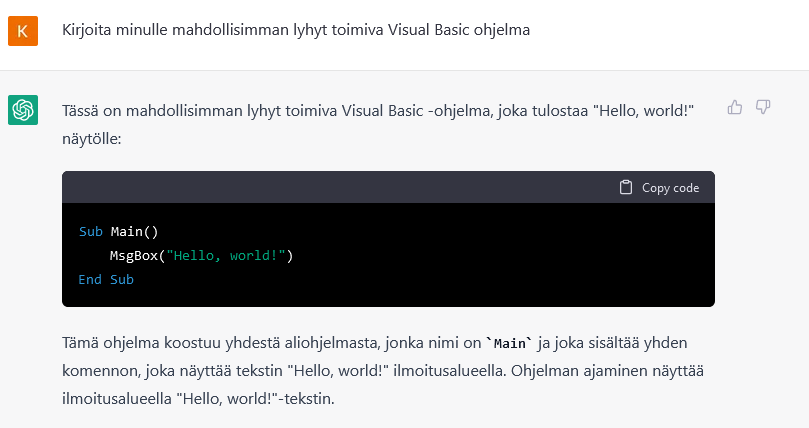
Task: Click the final line ending with -tekstin.
Action: pyautogui.click(x=198, y=399)
